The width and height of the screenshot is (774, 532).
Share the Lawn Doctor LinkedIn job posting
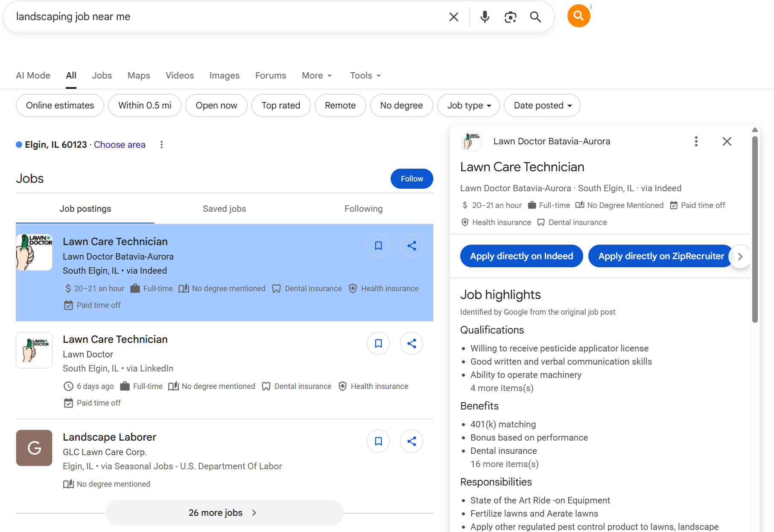pyautogui.click(x=412, y=343)
